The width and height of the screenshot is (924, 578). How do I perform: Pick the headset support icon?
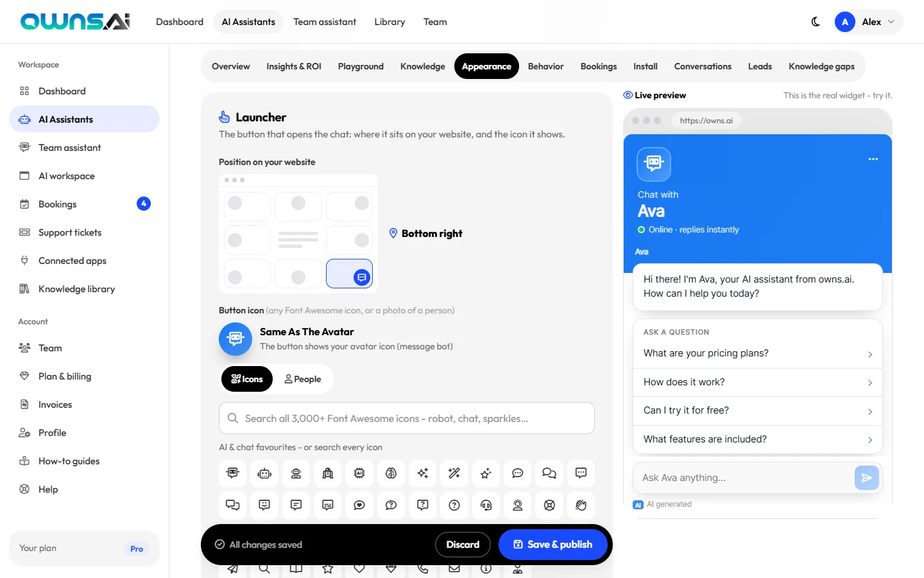point(486,505)
